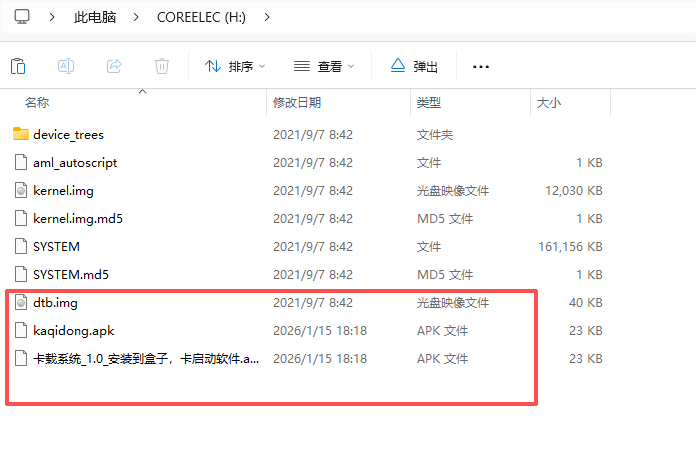Click the Delete trash can icon
Viewport: 696px width, 468px height.
(162, 66)
